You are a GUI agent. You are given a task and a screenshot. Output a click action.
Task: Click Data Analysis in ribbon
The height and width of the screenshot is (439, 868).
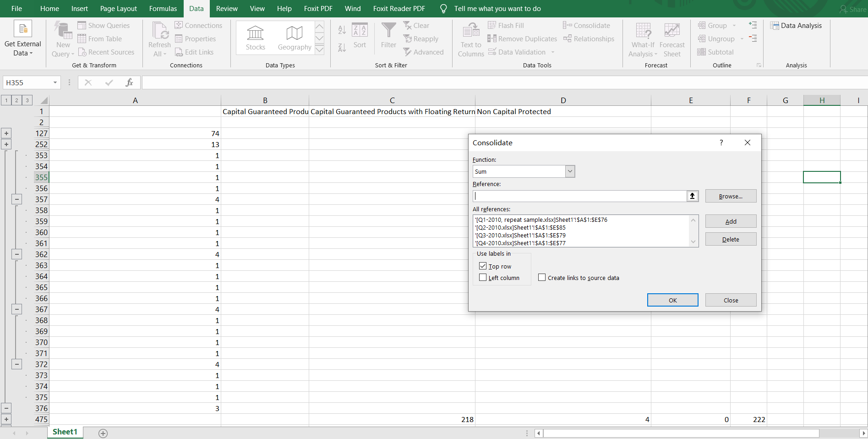796,26
